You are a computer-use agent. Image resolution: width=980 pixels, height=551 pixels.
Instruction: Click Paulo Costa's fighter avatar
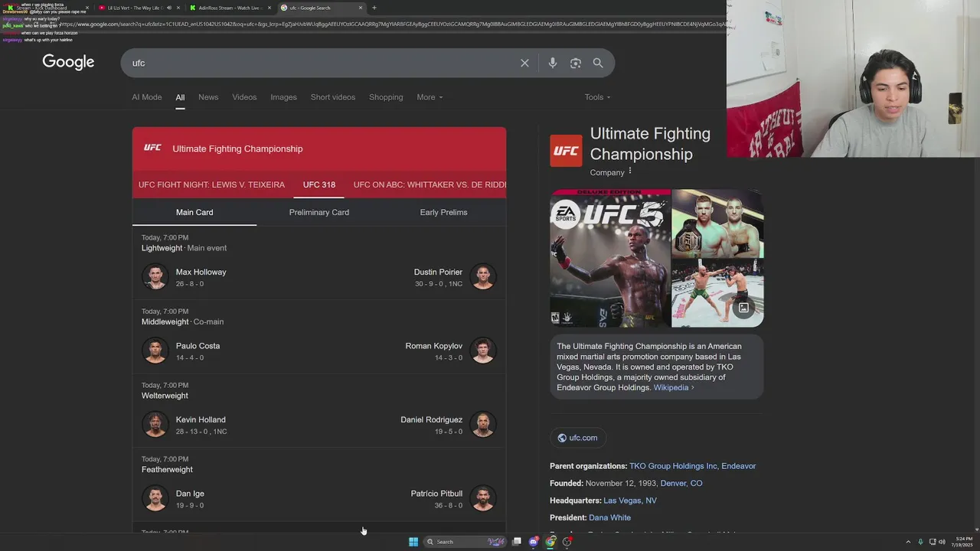point(155,350)
